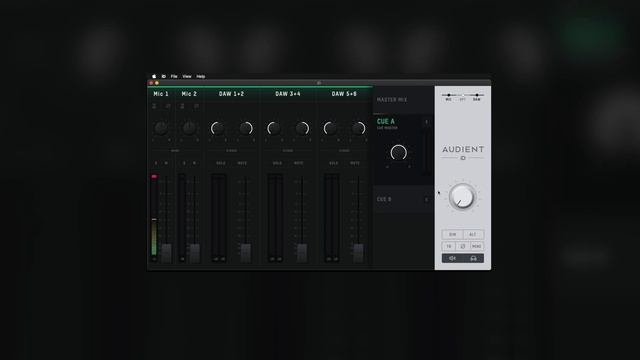Viewport: 640px width, 360px height.
Task: Toggle the DIM button
Action: 452,234
